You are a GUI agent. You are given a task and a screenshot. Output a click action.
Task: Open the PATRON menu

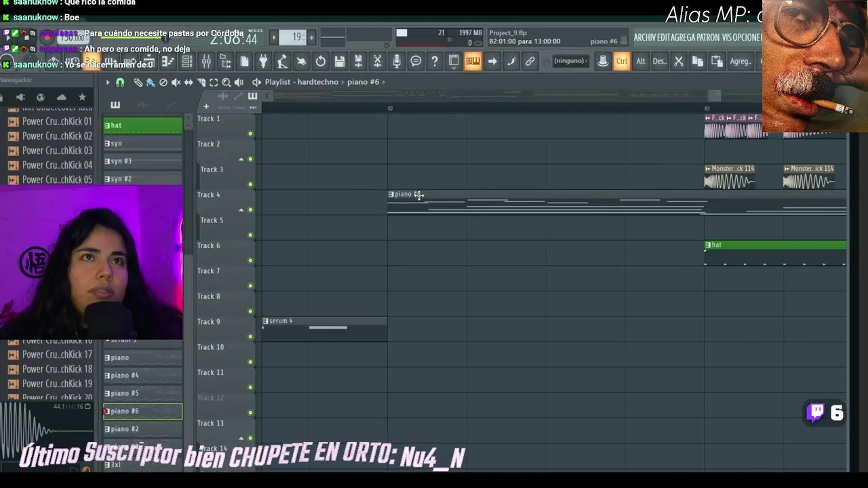coord(709,37)
